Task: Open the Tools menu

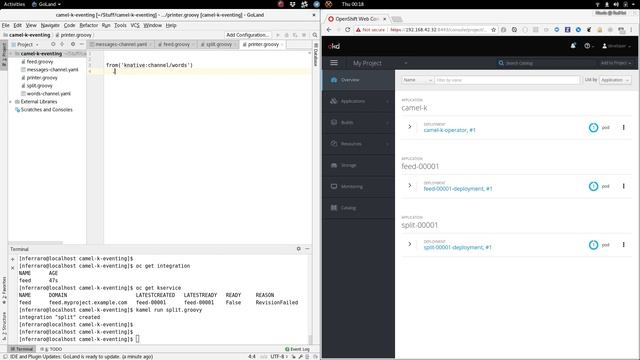Action: click(x=120, y=25)
